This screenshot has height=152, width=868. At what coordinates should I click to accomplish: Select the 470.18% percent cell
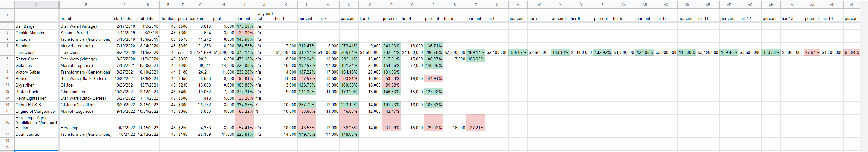245,59
